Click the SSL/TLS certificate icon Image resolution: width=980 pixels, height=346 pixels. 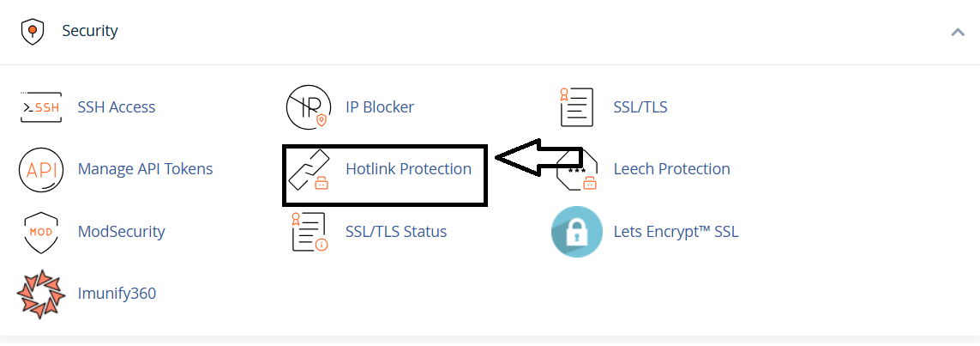(576, 107)
